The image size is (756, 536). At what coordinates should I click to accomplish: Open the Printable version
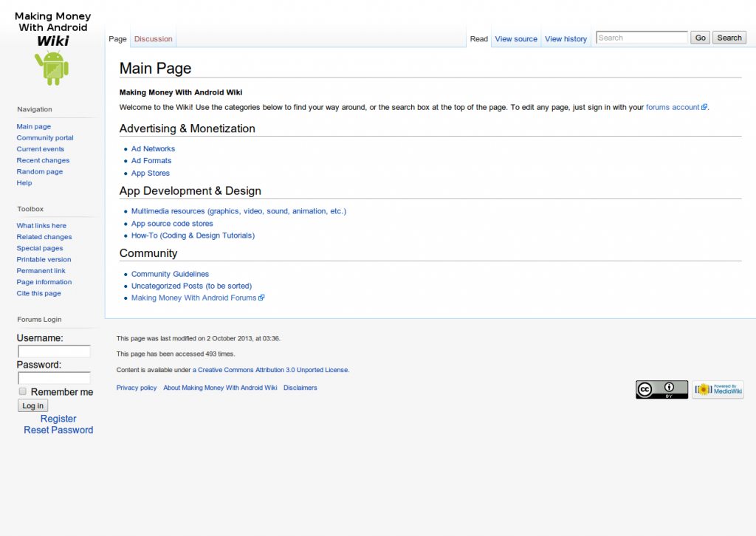point(44,259)
